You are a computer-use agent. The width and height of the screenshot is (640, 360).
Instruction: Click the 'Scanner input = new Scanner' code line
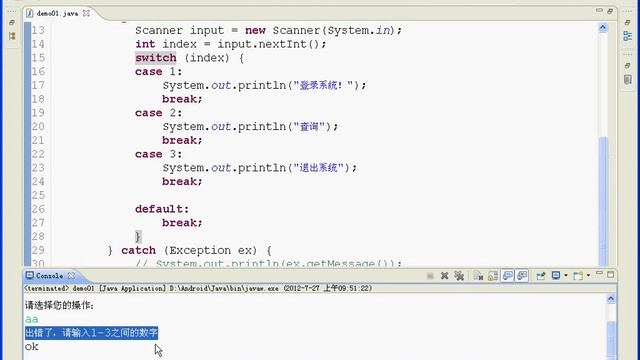pos(268,31)
